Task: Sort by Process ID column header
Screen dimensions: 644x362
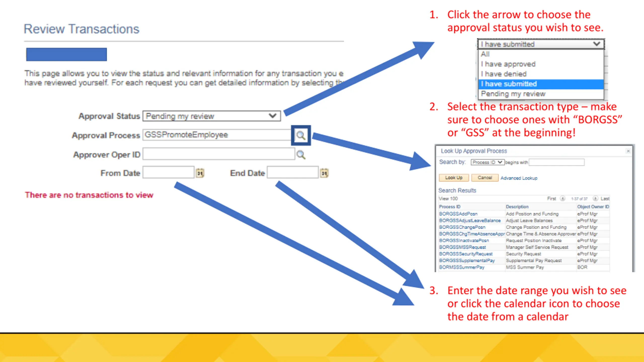Action: pyautogui.click(x=450, y=207)
